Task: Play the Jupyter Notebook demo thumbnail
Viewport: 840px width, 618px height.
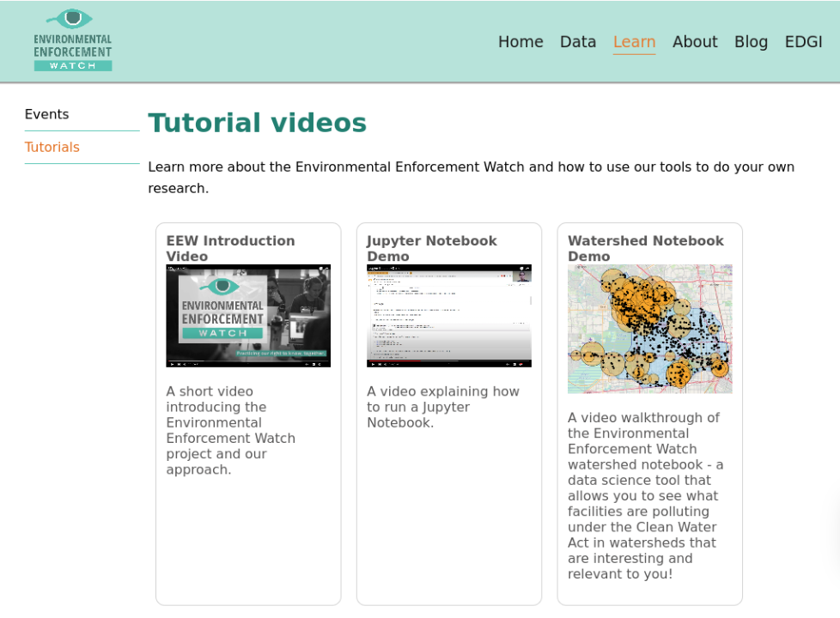Action: 449,315
